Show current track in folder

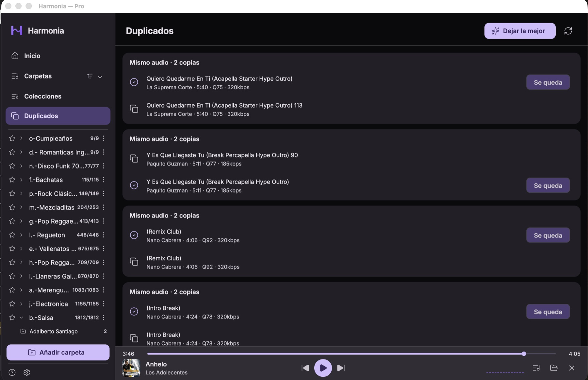tap(554, 368)
